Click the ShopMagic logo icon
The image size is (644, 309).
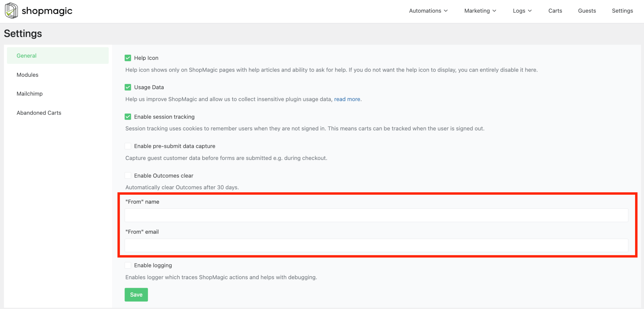[11, 11]
